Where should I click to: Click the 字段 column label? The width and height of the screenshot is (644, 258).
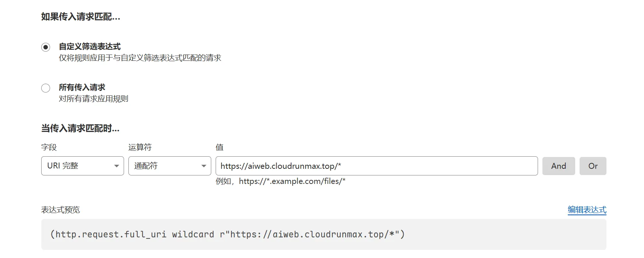pos(46,147)
